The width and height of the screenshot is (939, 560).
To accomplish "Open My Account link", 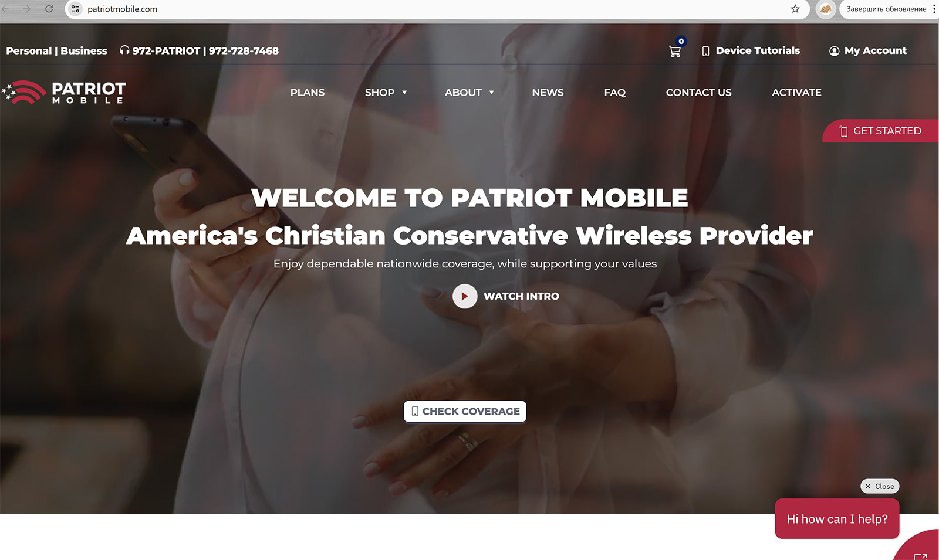I will point(868,51).
